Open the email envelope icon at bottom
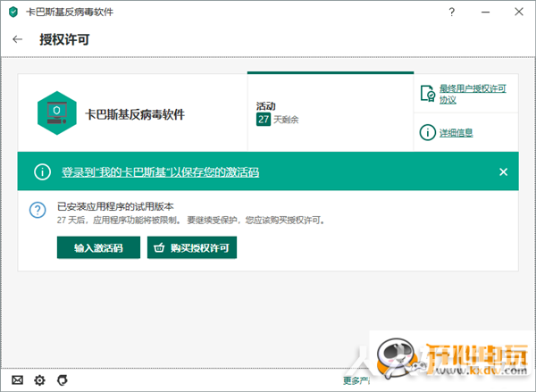Image resolution: width=536 pixels, height=392 pixels. pyautogui.click(x=18, y=379)
